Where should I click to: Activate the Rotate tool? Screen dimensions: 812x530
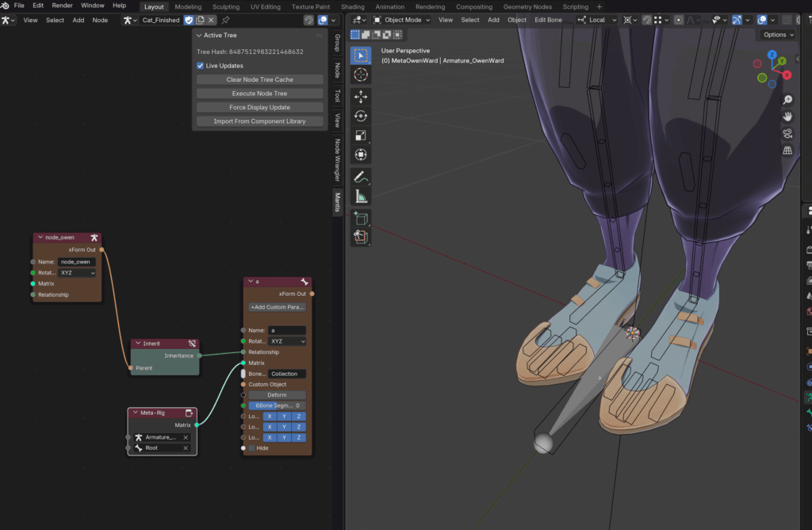point(361,116)
